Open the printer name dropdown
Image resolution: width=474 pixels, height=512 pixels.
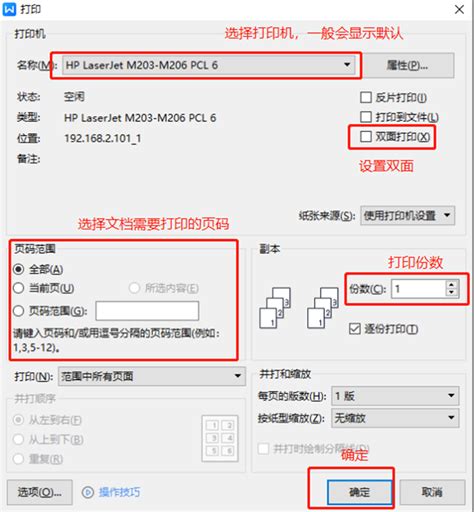tap(209, 65)
